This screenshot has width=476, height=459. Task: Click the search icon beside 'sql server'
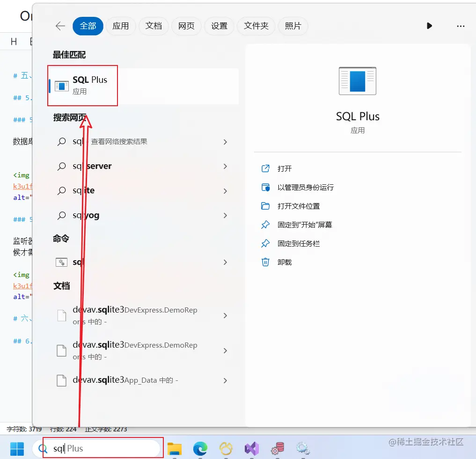[62, 167]
